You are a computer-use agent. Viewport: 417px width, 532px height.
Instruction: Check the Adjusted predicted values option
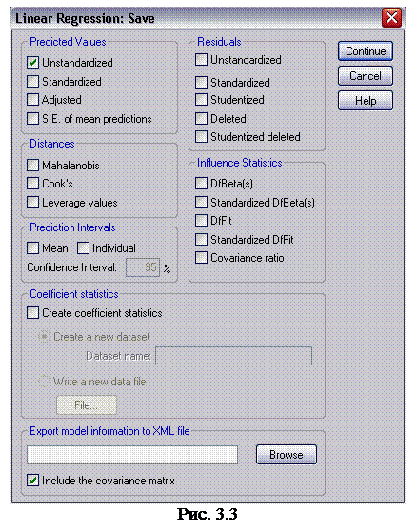(x=33, y=100)
